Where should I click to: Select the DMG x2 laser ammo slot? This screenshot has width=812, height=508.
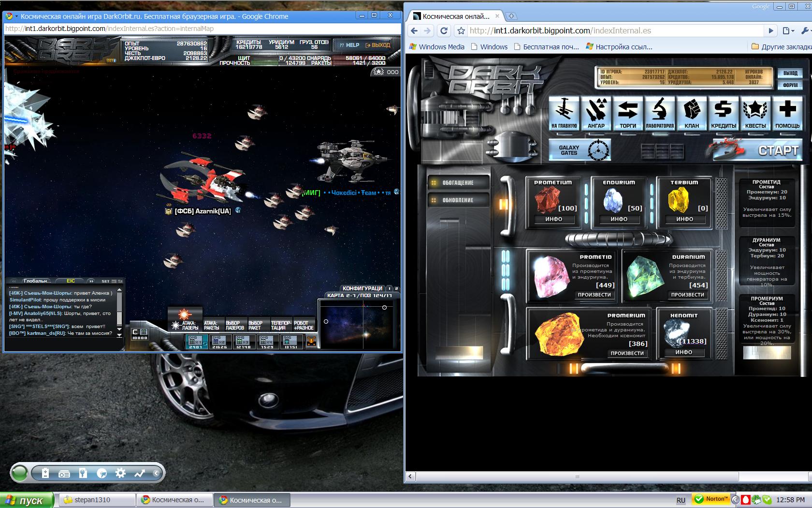pyautogui.click(x=219, y=342)
